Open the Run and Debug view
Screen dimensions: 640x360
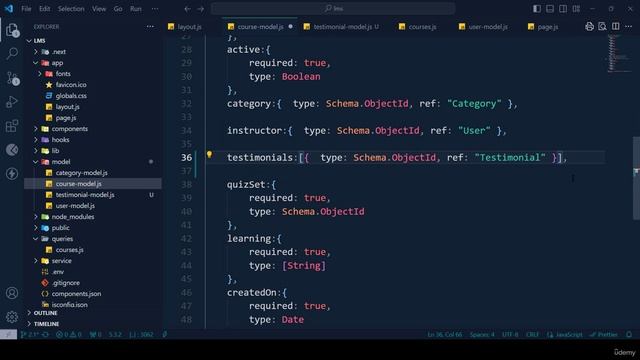12,102
